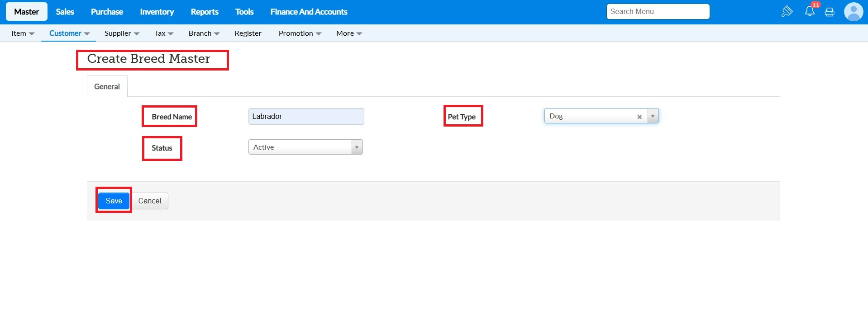Go to the Register menu item
The image size is (868, 311).
tap(248, 33)
